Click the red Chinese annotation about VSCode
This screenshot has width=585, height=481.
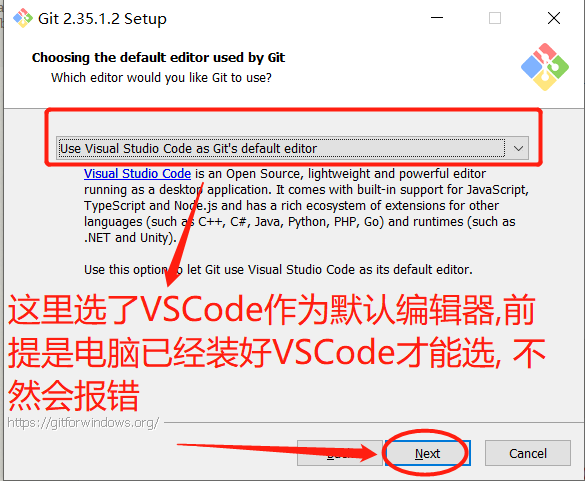tap(276, 352)
